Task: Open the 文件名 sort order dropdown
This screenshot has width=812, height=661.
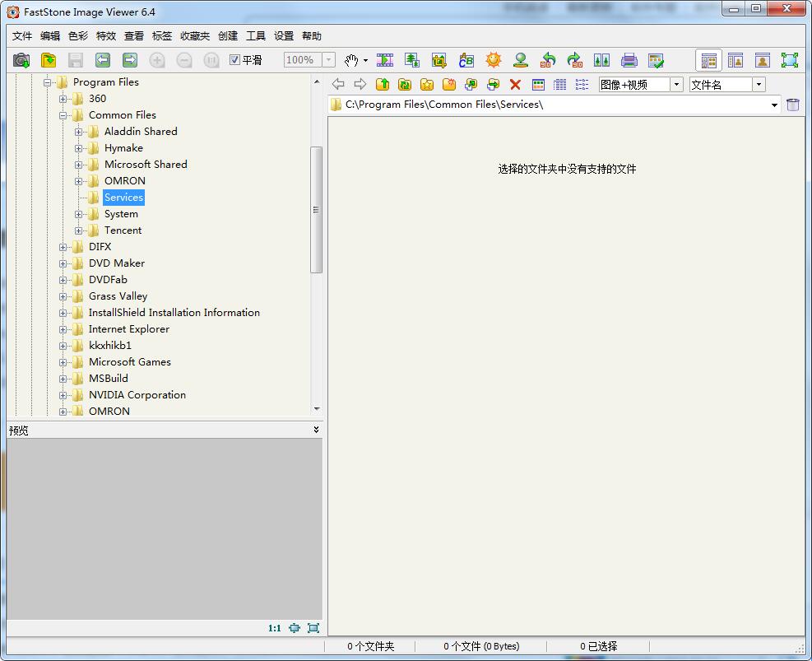Action: click(x=759, y=84)
